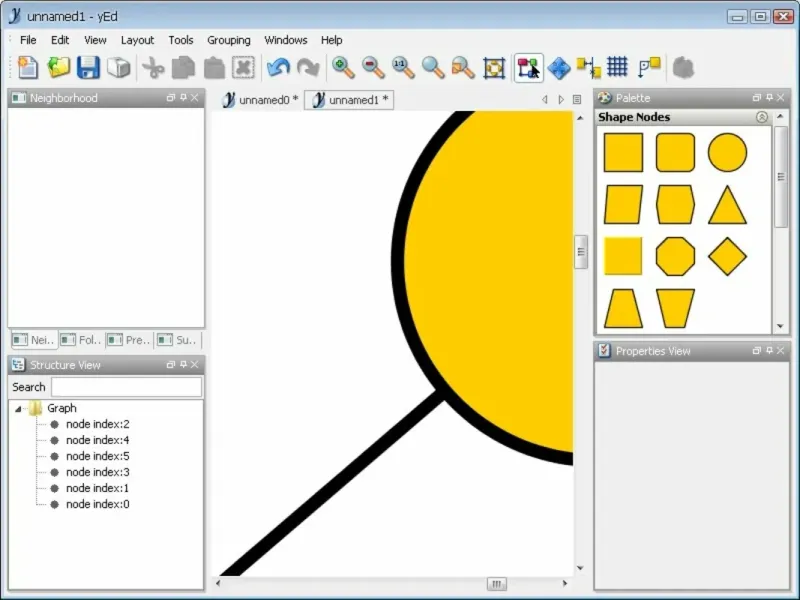Click the Copy toolbar icon
The height and width of the screenshot is (600, 800).
pos(183,68)
